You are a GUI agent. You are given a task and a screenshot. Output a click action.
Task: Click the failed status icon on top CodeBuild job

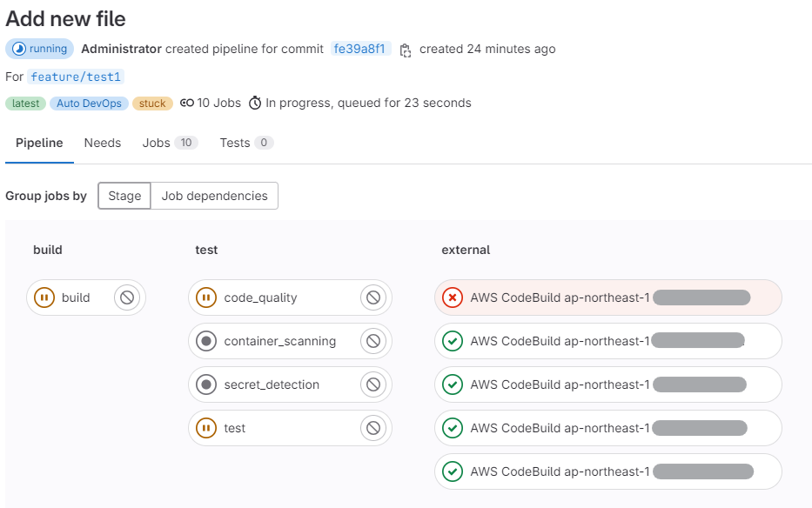pos(452,297)
